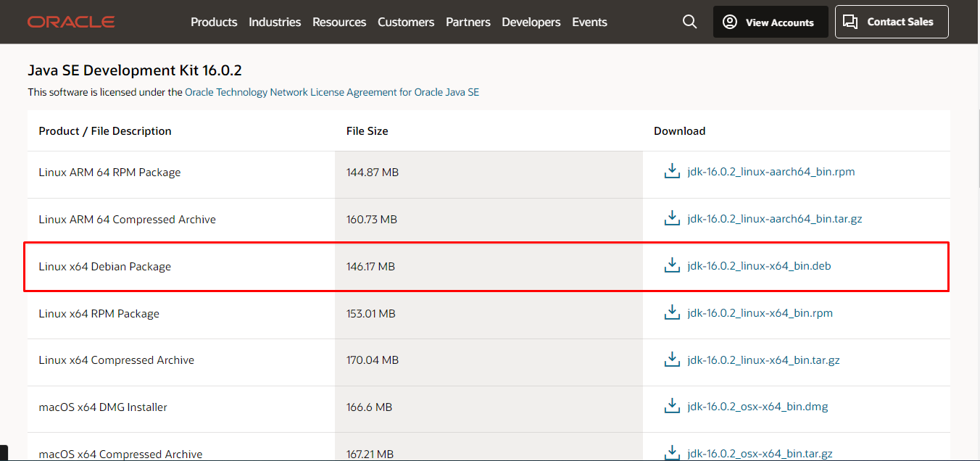This screenshot has width=980, height=461.
Task: Download jdk-16.0.2_linux-x64_bin.deb
Action: pyautogui.click(x=759, y=266)
